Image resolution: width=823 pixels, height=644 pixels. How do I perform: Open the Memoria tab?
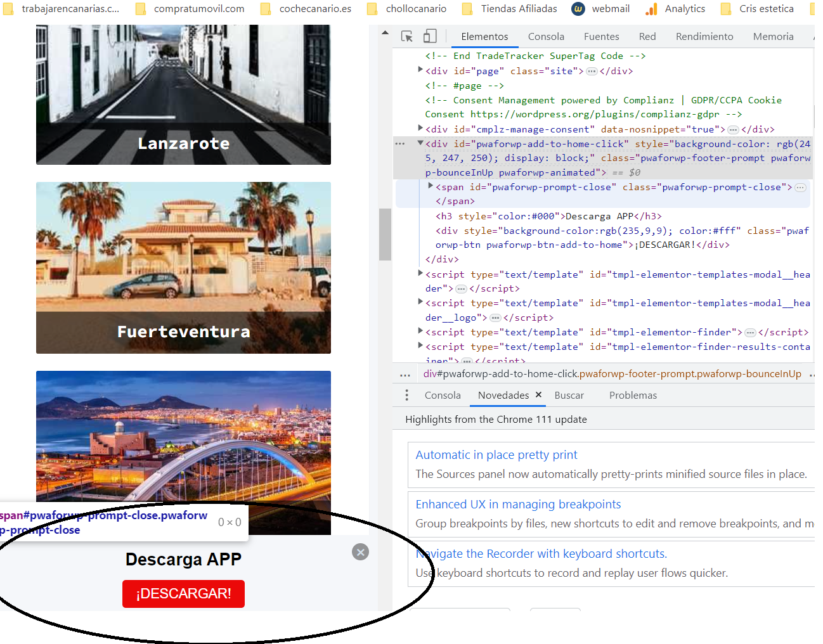(x=773, y=37)
